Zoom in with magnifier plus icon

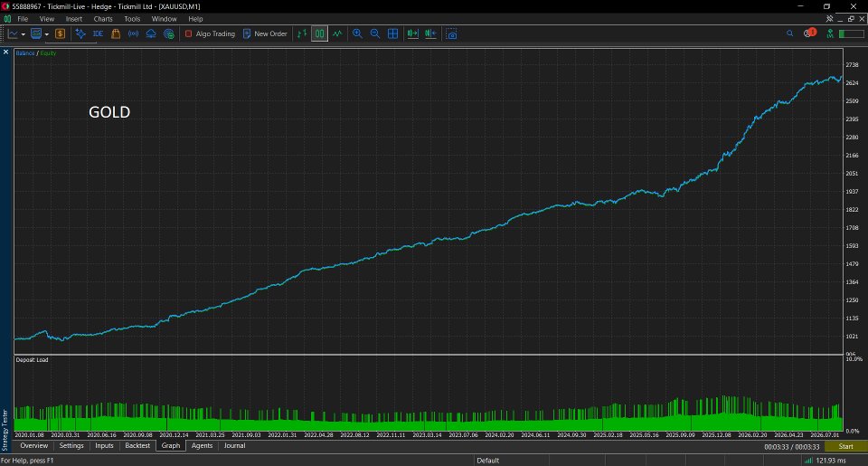click(357, 33)
